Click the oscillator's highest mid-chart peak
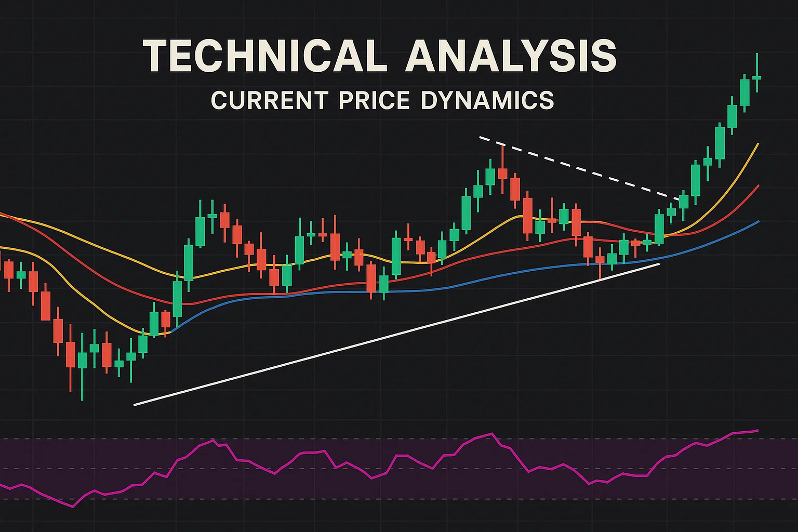 pyautogui.click(x=491, y=433)
